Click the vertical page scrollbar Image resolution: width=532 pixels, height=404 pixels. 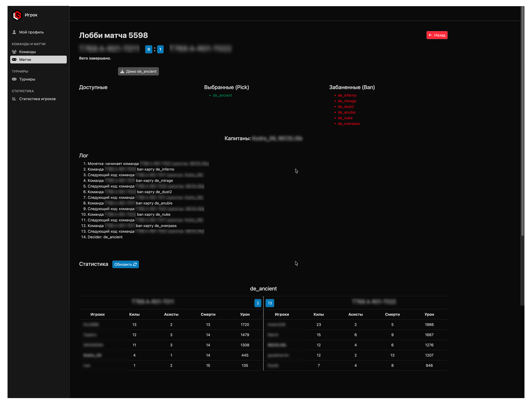point(522,121)
